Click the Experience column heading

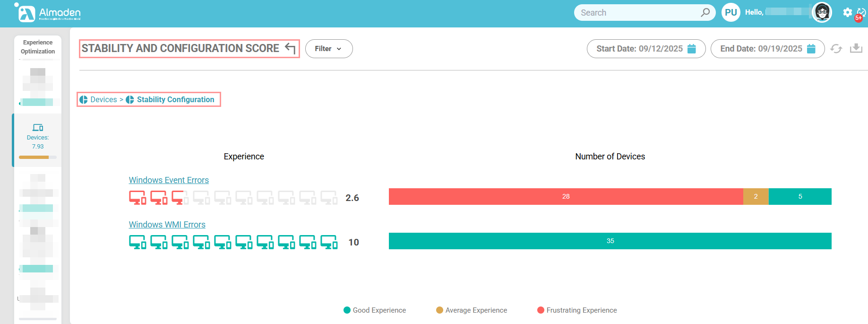[x=244, y=157]
